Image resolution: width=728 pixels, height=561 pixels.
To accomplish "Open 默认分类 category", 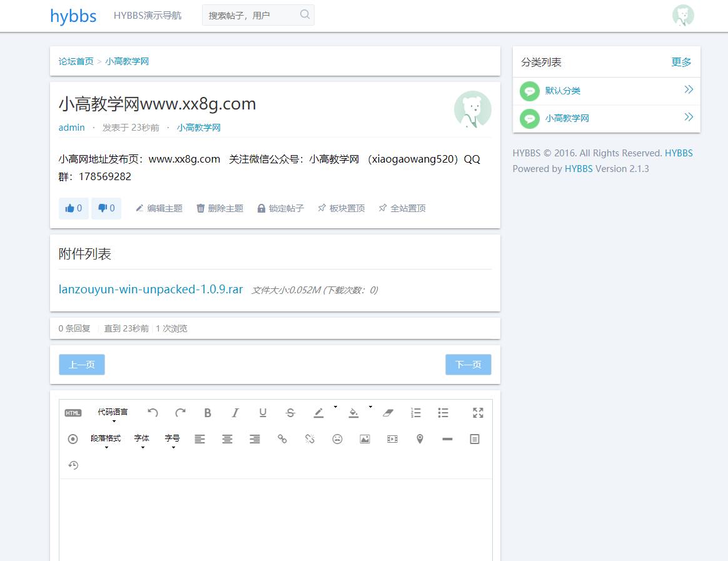I will tap(563, 91).
